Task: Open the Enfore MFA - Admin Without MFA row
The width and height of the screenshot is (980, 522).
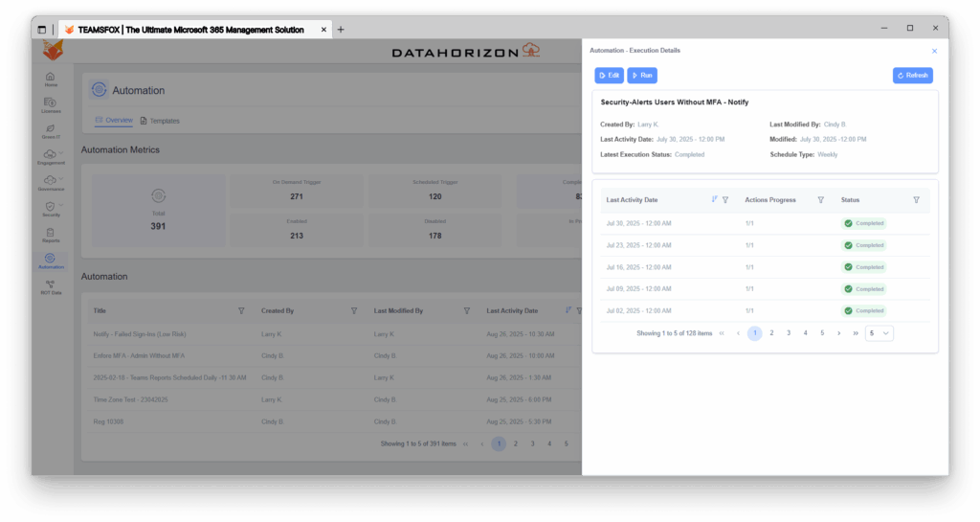Action: coord(334,355)
